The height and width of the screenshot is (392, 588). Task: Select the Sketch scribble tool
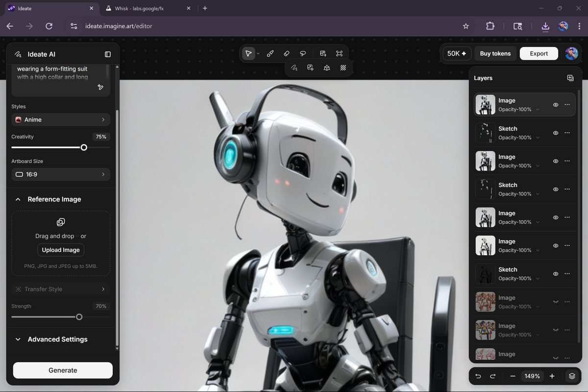tap(294, 68)
